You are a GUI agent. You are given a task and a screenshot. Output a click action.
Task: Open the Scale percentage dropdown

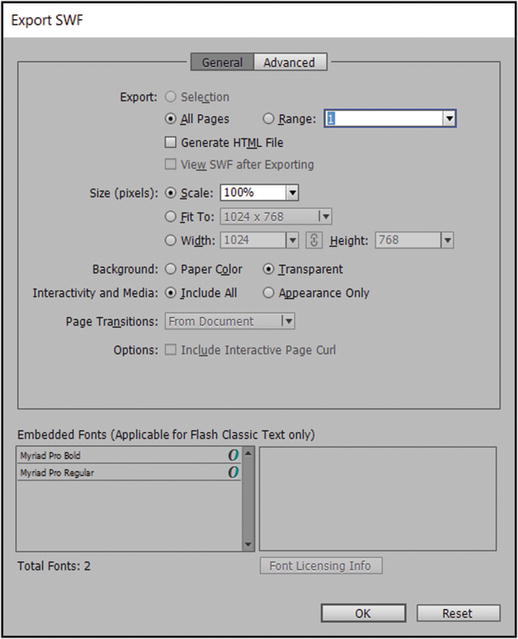pos(292,193)
